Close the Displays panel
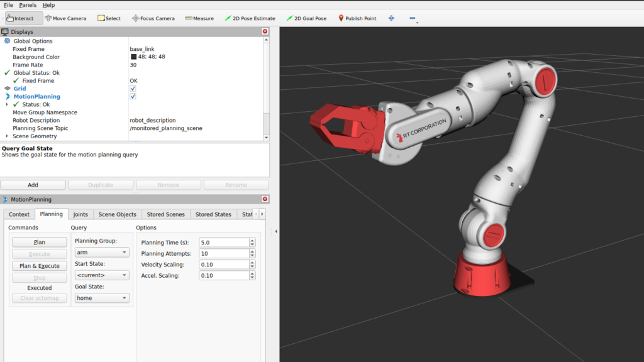The image size is (644, 362). point(265,31)
